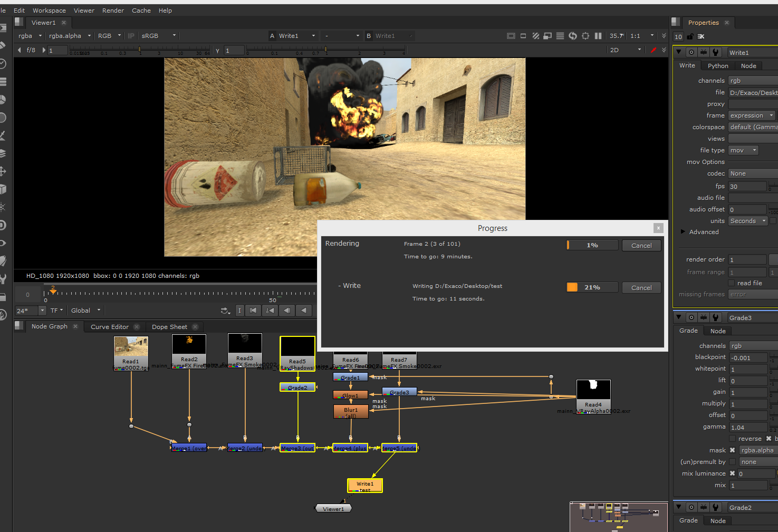The height and width of the screenshot is (532, 778).
Task: Toggle the read file checkbox
Action: (732, 283)
